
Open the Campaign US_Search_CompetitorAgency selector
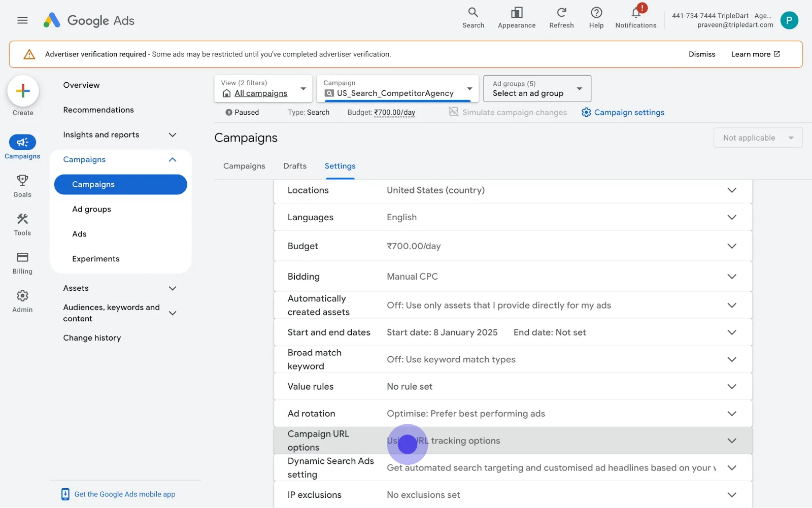pyautogui.click(x=397, y=89)
